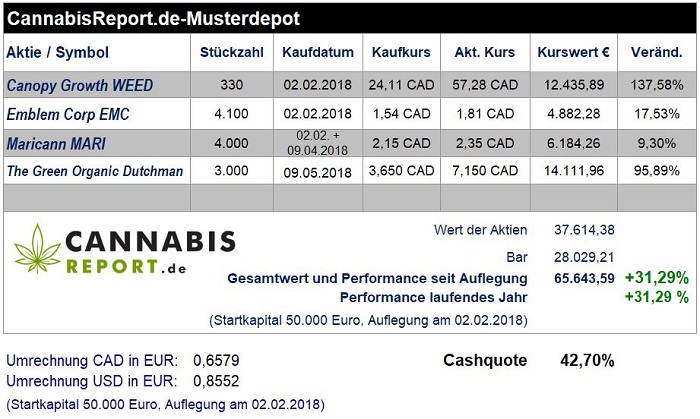Click the CannabisReport.de-Musterdepot title bar

tap(350, 18)
